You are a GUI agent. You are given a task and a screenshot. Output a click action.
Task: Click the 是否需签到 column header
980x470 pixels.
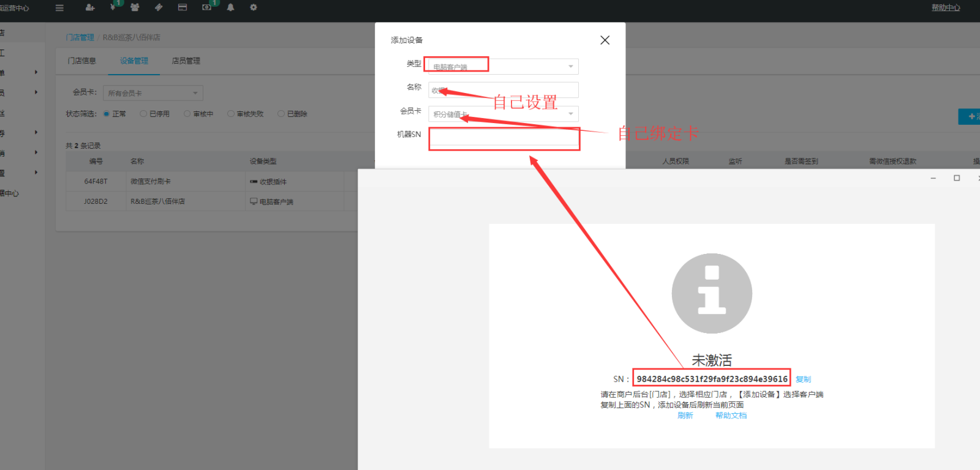(x=801, y=162)
